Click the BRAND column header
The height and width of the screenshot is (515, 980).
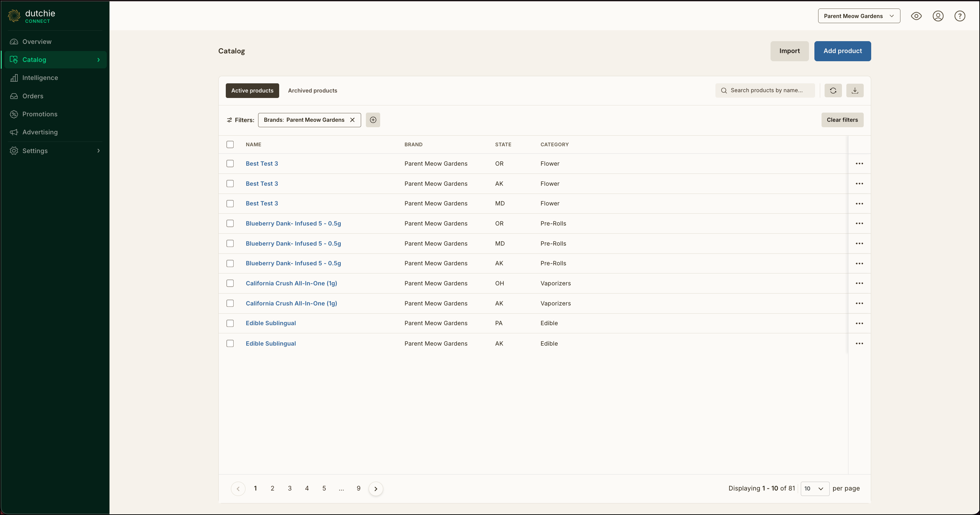tap(413, 145)
